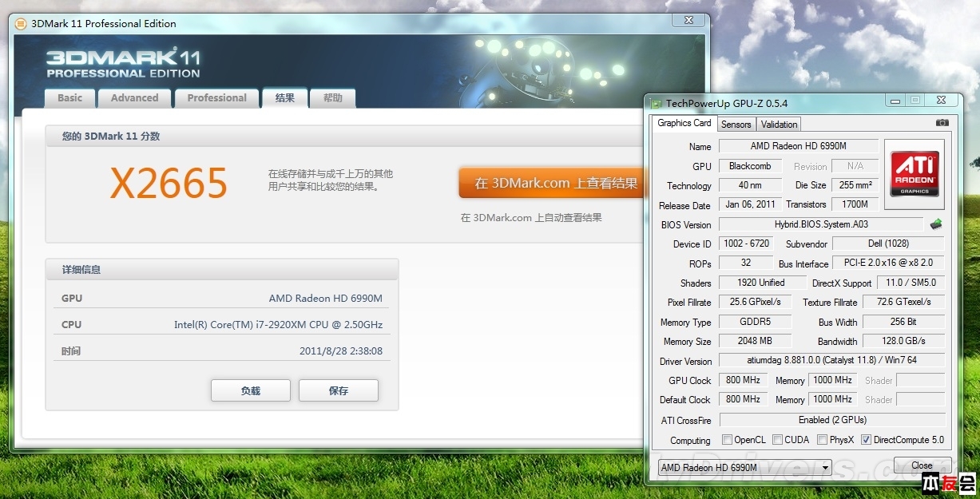Click the Jan 06, 2011 Release Date value
Screen dimensions: 980x499
coord(750,204)
